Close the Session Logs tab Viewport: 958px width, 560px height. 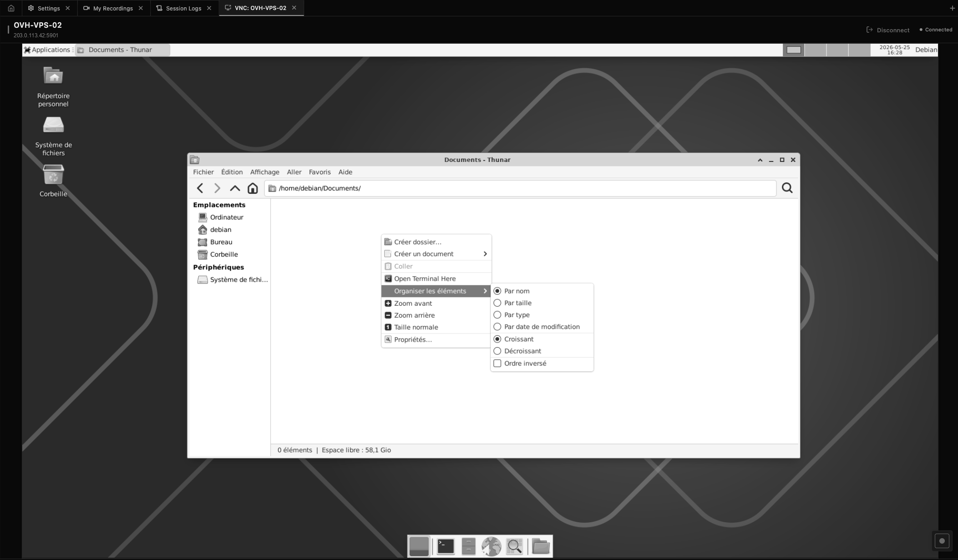209,8
